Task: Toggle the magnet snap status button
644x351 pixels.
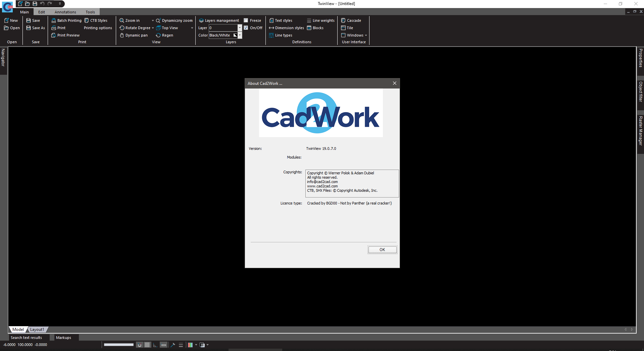Action: 140,345
